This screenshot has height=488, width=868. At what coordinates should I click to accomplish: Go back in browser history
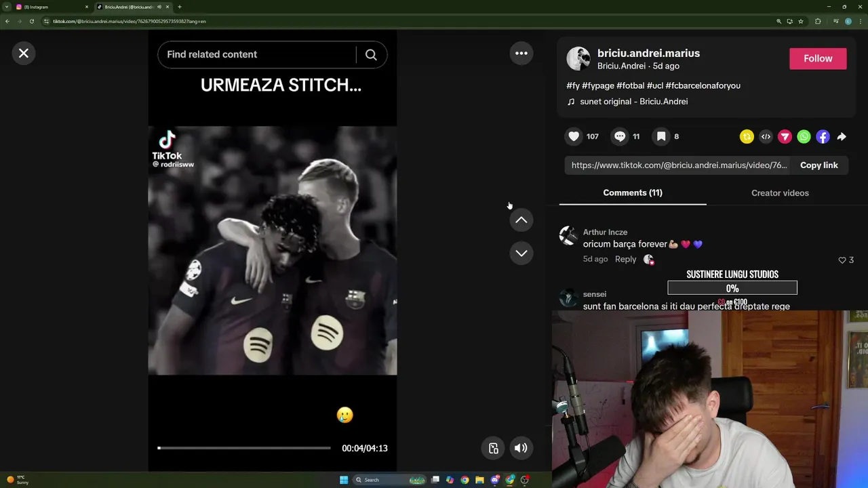coord(7,21)
